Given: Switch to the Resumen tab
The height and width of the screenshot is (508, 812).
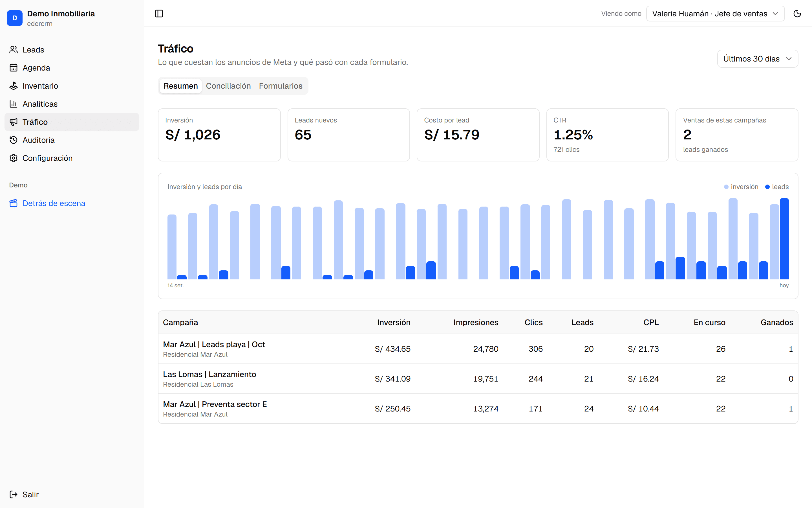Looking at the screenshot, I should pyautogui.click(x=180, y=86).
